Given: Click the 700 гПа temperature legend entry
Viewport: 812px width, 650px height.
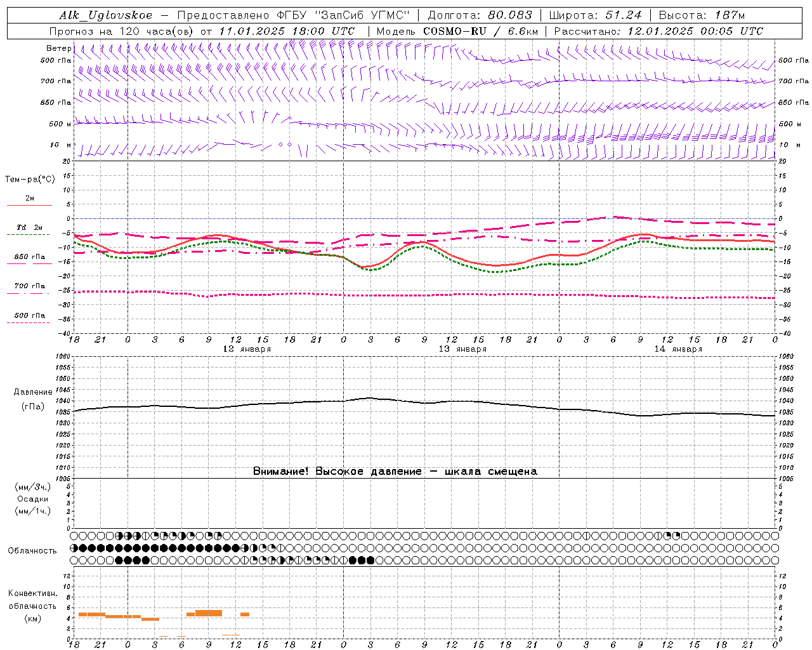Looking at the screenshot, I should 30,286.
